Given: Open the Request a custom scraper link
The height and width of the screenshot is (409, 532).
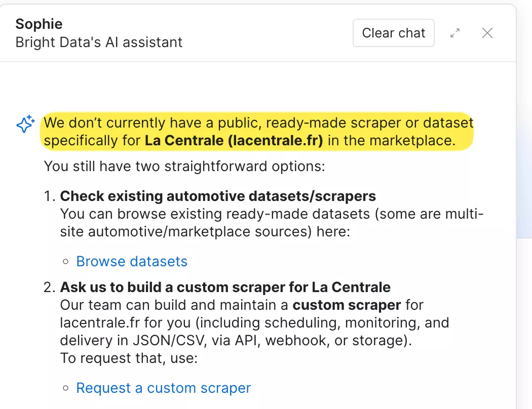Looking at the screenshot, I should point(164,388).
